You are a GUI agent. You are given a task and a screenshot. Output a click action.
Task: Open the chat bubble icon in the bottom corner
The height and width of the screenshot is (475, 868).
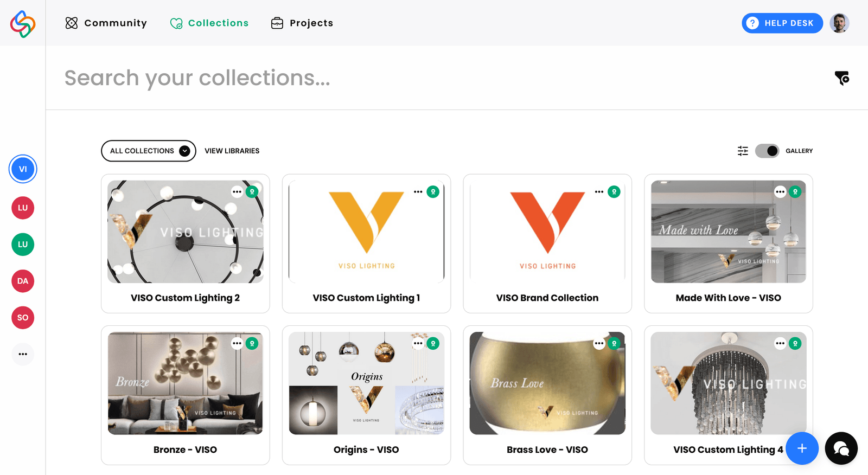point(841,448)
